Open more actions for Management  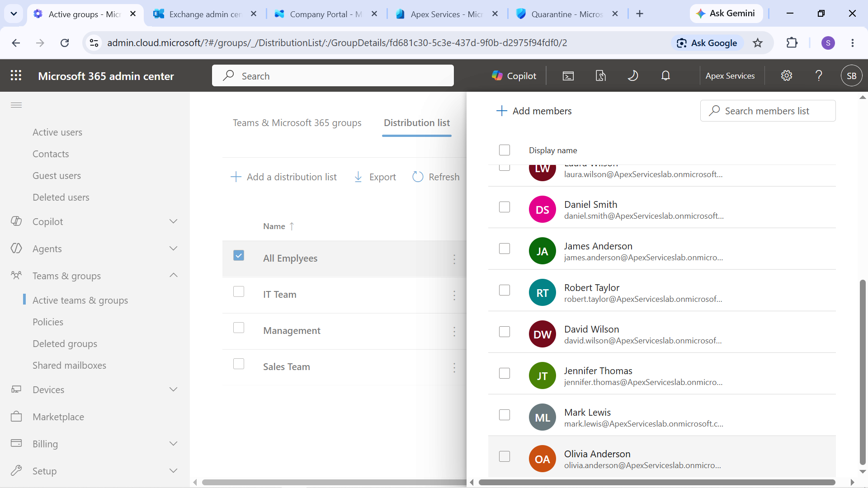454,331
